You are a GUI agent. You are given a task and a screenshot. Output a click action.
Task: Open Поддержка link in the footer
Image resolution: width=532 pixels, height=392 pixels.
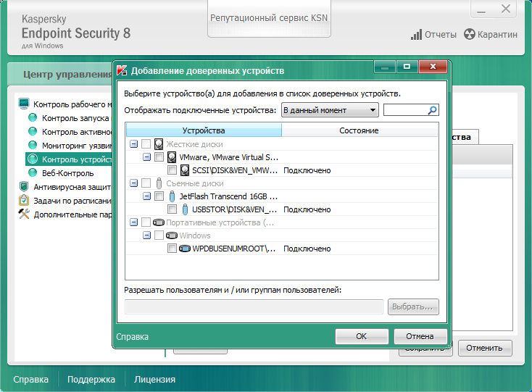coord(91,379)
